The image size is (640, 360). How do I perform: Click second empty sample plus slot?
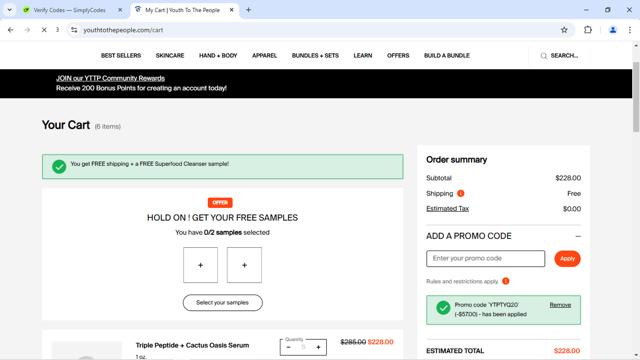pyautogui.click(x=244, y=265)
